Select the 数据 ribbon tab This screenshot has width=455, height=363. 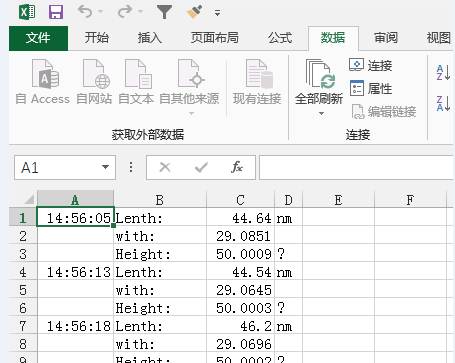(x=333, y=38)
